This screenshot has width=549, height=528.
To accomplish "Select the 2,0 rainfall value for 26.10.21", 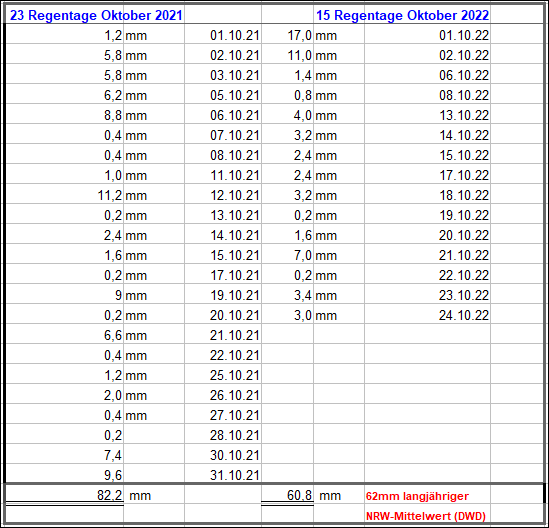I will [x=113, y=395].
